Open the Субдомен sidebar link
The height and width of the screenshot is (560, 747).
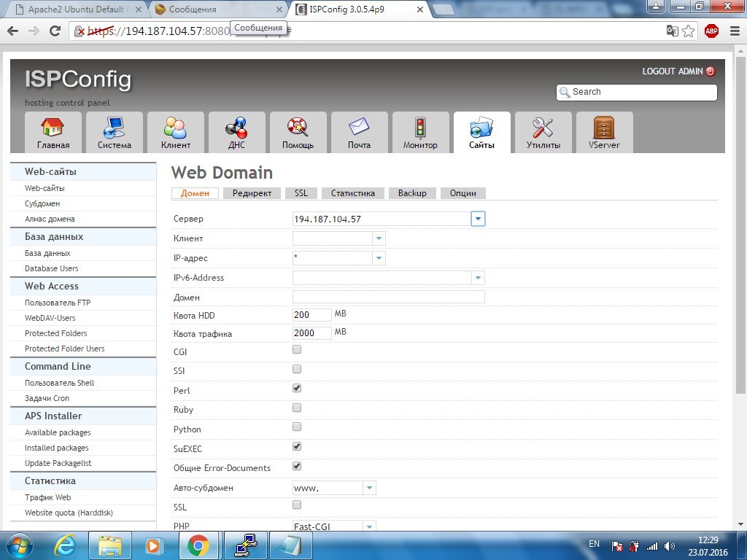(42, 203)
